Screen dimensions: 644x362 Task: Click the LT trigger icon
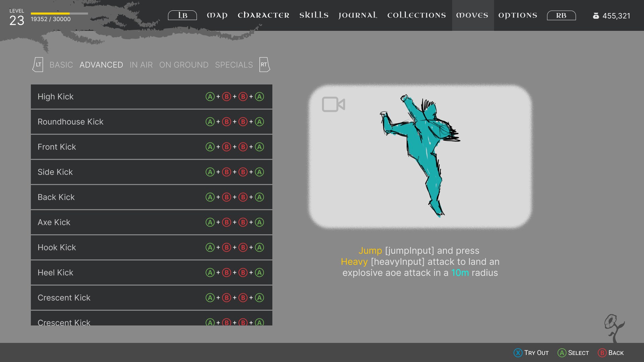click(x=38, y=65)
